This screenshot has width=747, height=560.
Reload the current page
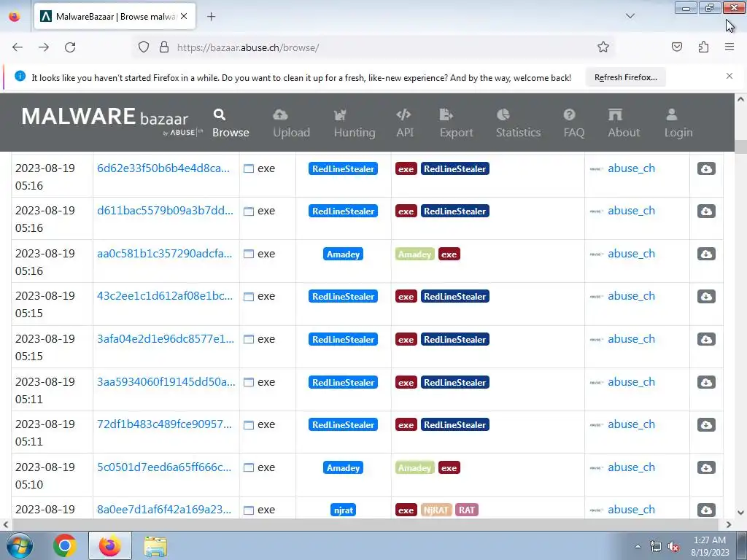pos(70,47)
